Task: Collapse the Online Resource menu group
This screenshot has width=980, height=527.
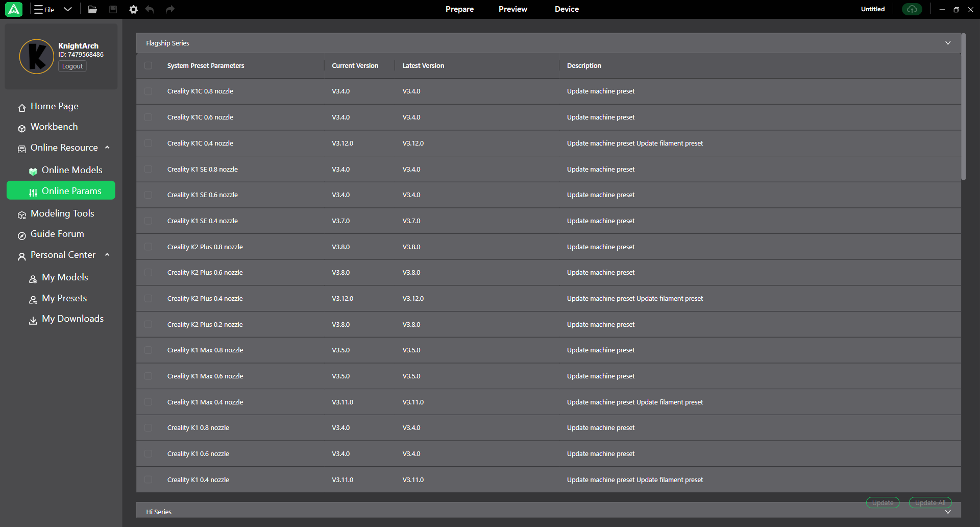Action: (107, 148)
